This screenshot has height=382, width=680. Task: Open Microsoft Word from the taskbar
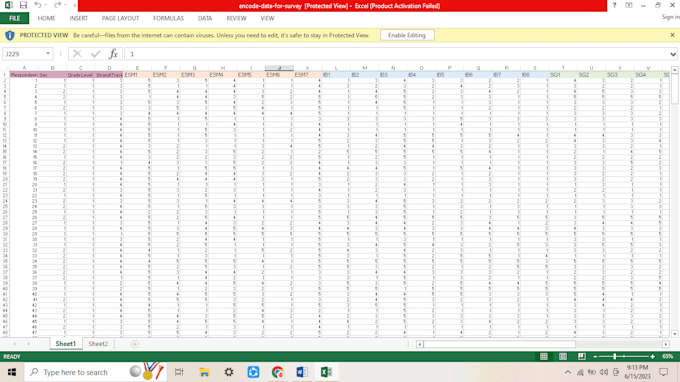click(302, 372)
